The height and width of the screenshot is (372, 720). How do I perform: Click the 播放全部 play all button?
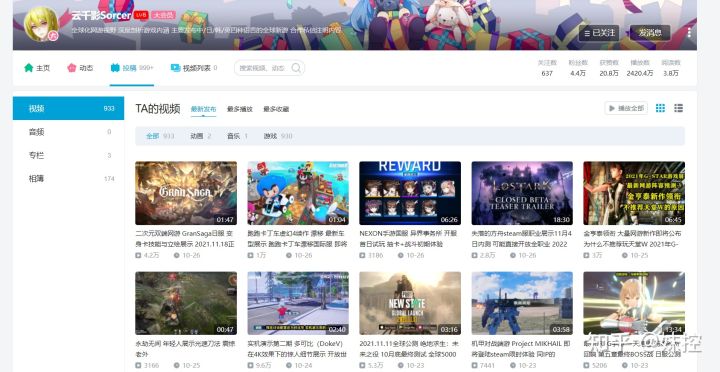[x=626, y=108]
